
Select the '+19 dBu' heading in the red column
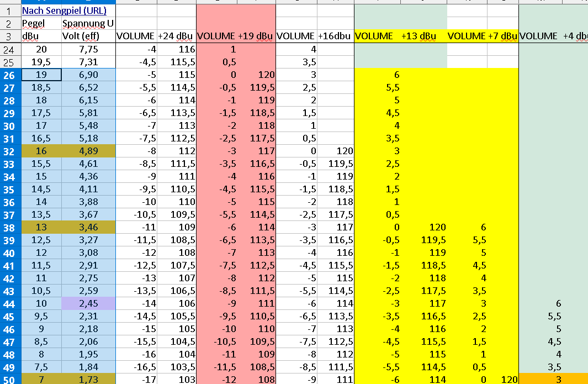click(256, 36)
